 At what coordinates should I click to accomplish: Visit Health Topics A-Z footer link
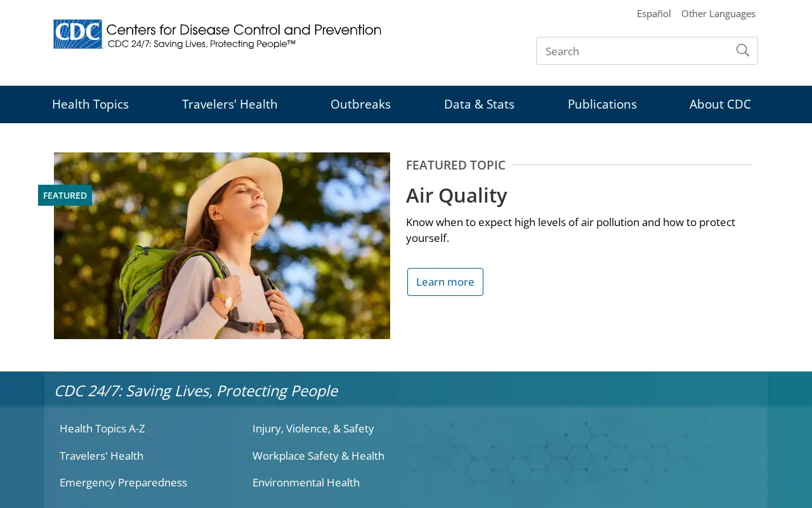102,429
